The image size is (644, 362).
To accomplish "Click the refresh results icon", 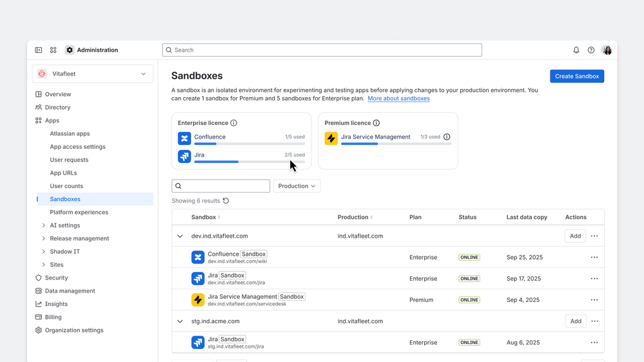I will pyautogui.click(x=226, y=201).
